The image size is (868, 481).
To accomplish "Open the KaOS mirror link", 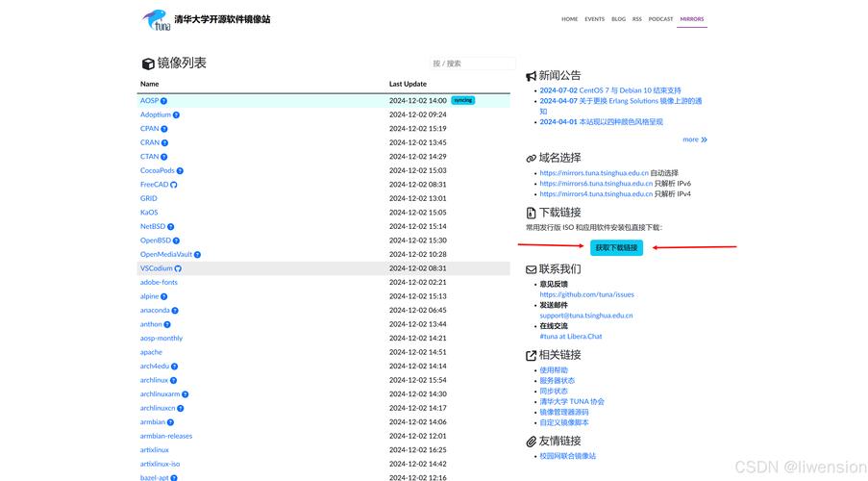I will (x=149, y=213).
